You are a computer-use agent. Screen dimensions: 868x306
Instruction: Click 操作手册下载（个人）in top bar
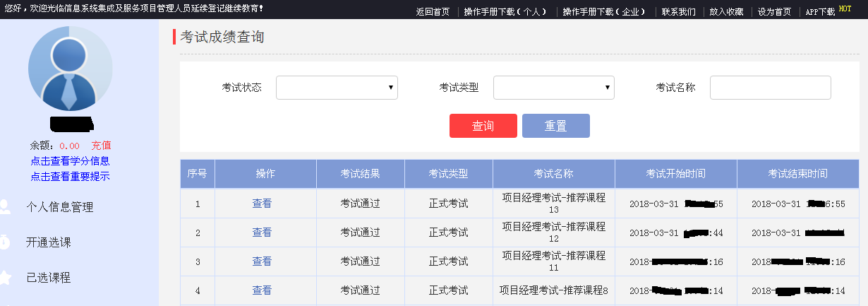(x=506, y=12)
